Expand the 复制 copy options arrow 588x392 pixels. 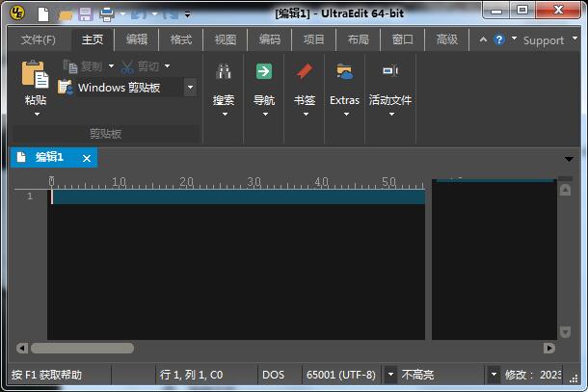tap(112, 65)
